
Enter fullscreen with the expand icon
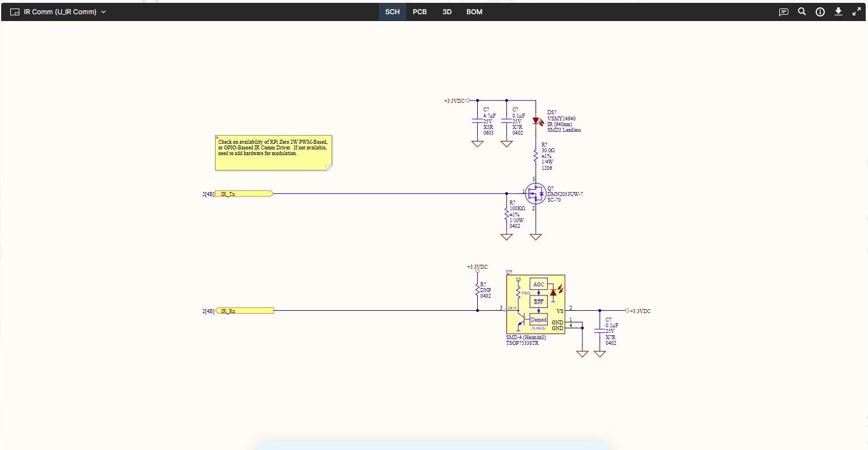coord(856,11)
